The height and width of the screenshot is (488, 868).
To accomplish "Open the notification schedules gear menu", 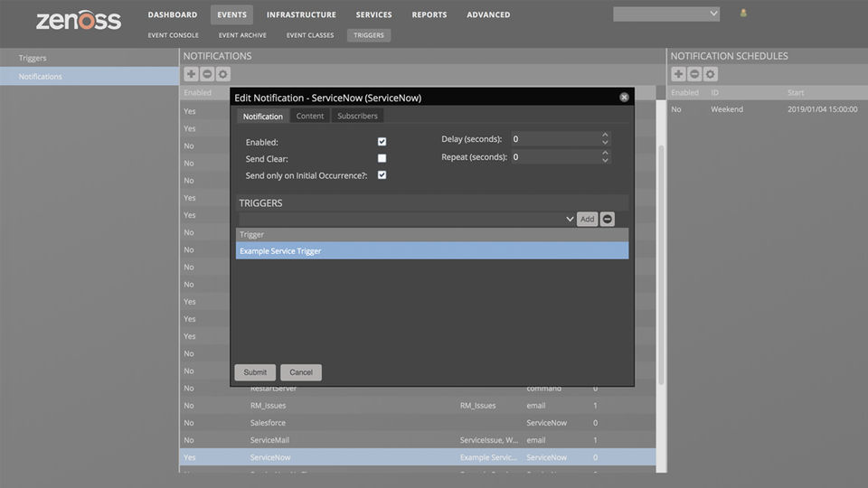I will click(x=711, y=74).
